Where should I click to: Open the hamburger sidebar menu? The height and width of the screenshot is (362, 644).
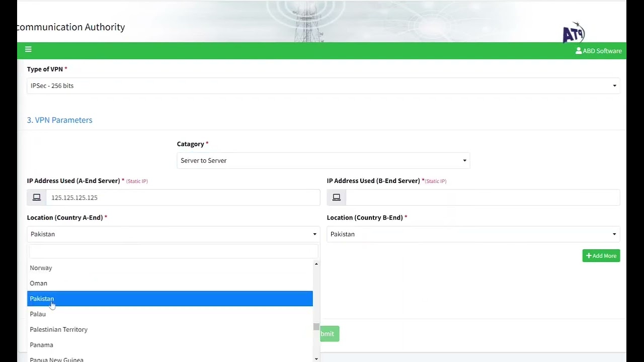click(x=28, y=49)
